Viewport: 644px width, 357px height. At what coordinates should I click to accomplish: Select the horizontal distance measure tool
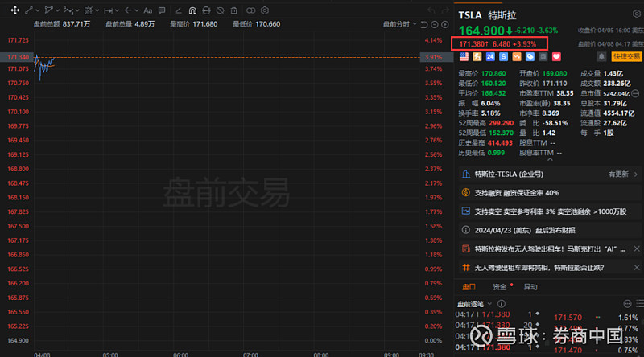[x=108, y=10]
